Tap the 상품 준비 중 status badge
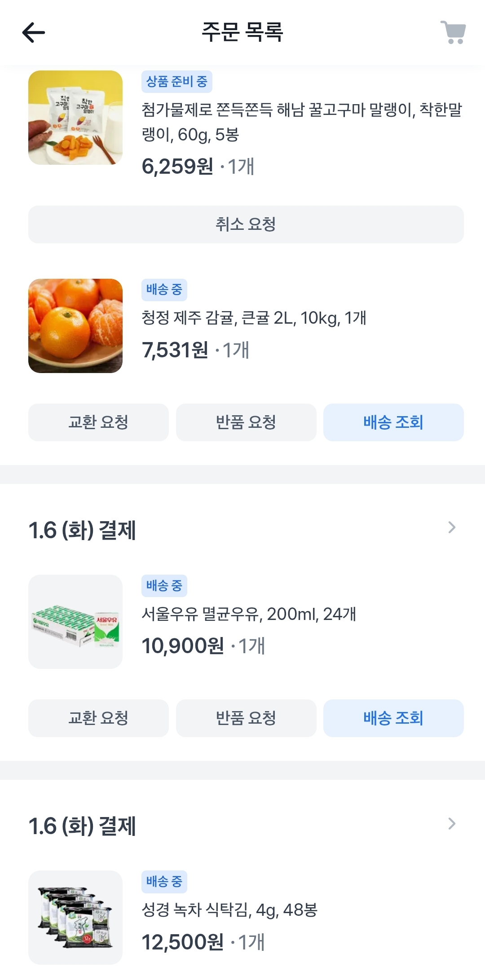Screen dimensions: 485x980 click(x=177, y=82)
